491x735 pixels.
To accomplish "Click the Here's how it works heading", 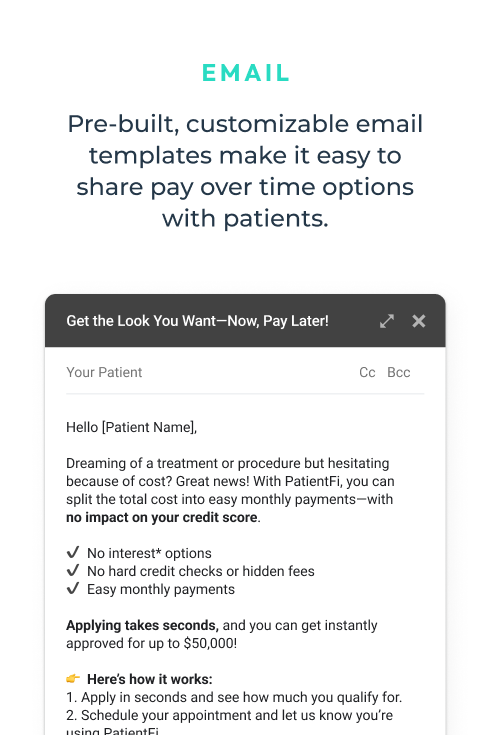I will point(150,679).
